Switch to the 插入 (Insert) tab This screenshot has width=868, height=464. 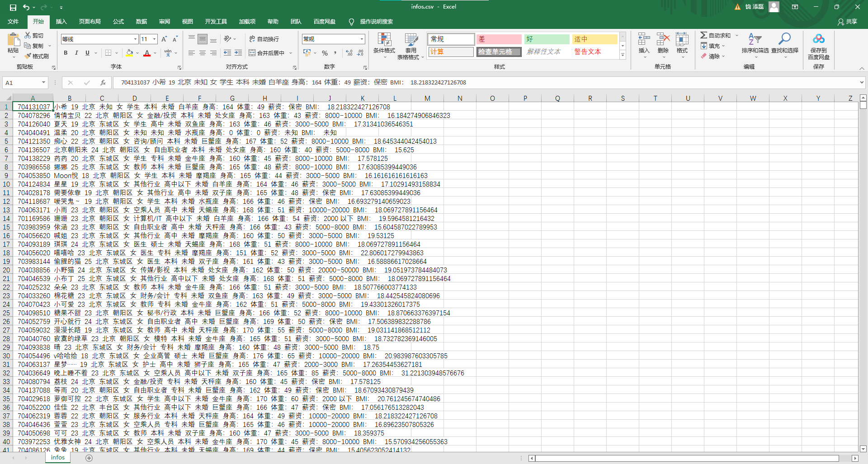click(61, 21)
